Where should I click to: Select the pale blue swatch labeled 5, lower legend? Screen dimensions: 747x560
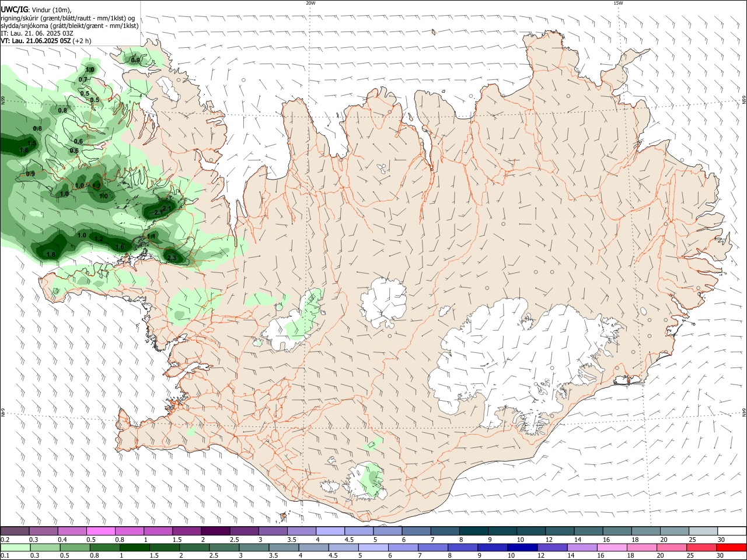coord(373,547)
